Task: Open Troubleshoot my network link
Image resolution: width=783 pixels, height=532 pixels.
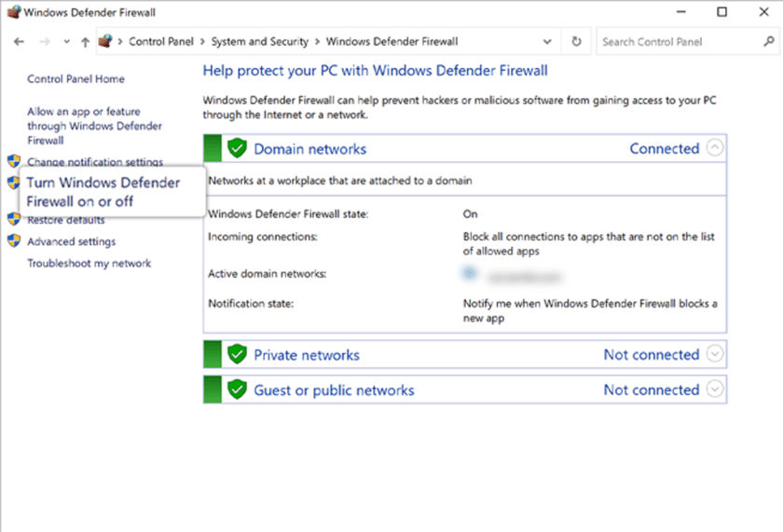Action: click(x=89, y=263)
